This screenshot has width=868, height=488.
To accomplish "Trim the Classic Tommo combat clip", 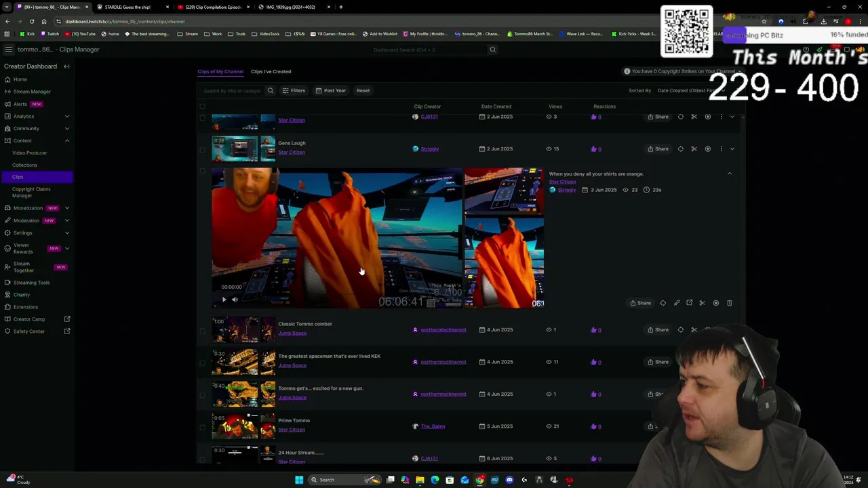I will tap(694, 329).
